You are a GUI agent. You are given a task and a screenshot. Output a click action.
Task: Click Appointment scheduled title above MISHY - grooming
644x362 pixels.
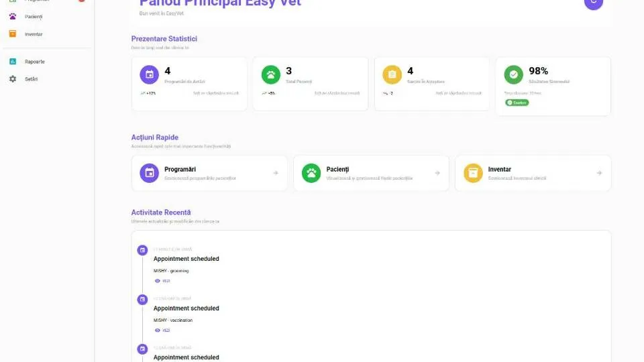pyautogui.click(x=186, y=259)
